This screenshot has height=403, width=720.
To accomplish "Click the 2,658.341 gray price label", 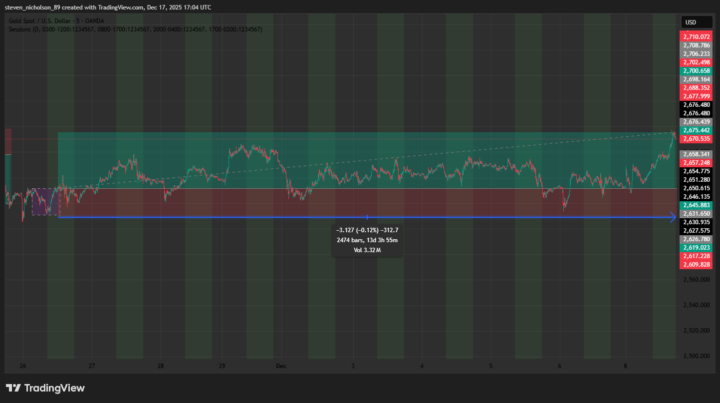I will pos(696,154).
